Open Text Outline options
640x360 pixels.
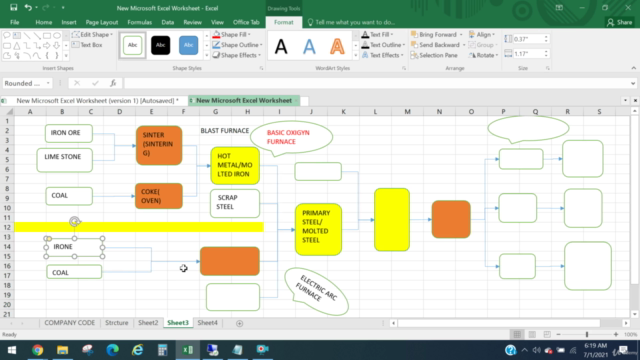pyautogui.click(x=383, y=45)
